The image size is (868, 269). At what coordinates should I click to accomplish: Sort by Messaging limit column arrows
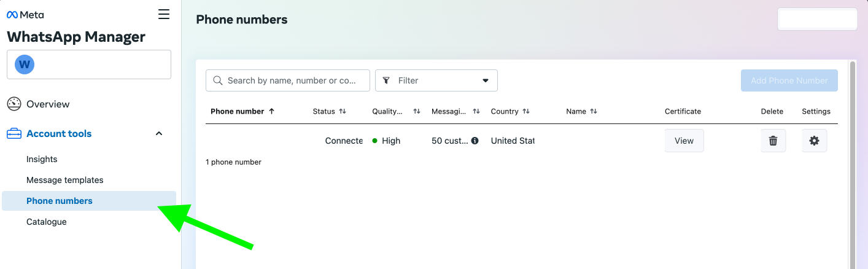coord(476,111)
